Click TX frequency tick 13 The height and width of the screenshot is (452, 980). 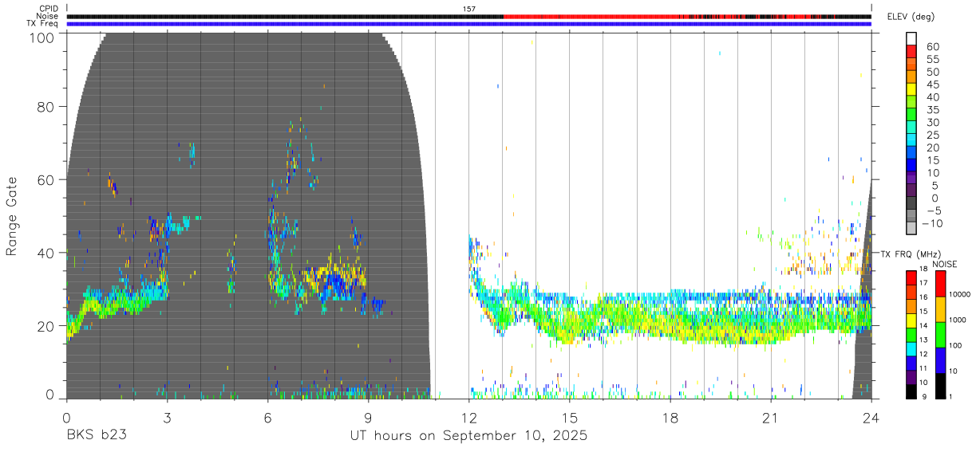click(923, 340)
